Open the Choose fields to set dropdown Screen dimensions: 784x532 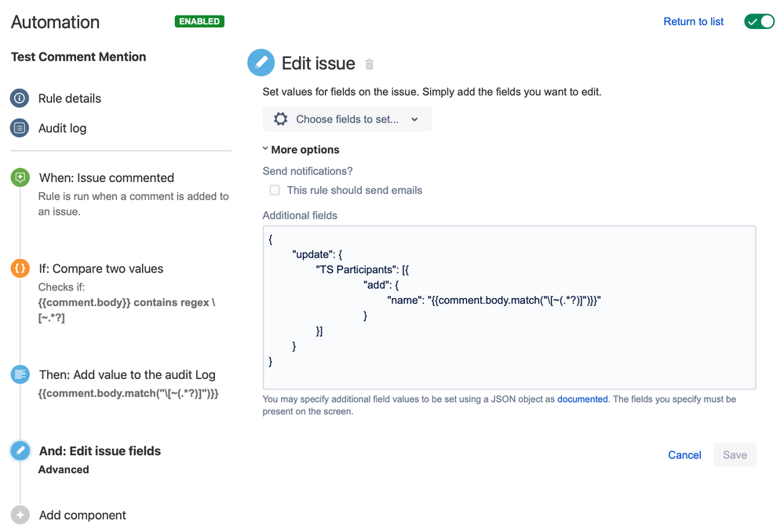coord(346,118)
